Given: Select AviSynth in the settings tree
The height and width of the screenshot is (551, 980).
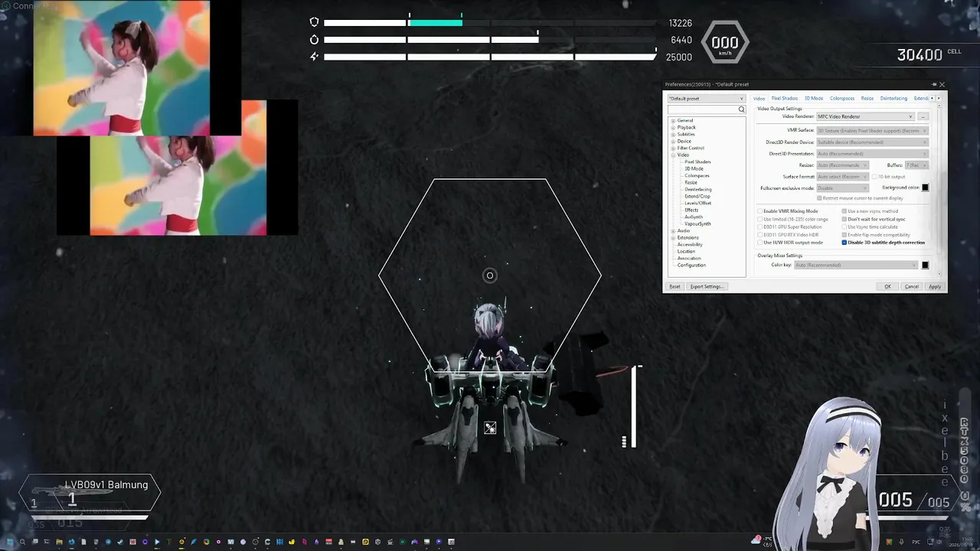Looking at the screenshot, I should pyautogui.click(x=694, y=217).
